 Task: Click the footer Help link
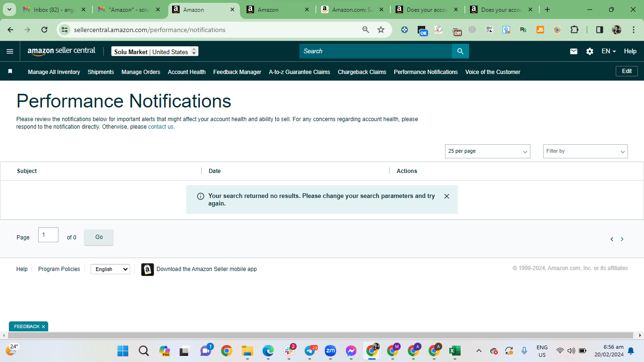point(22,269)
